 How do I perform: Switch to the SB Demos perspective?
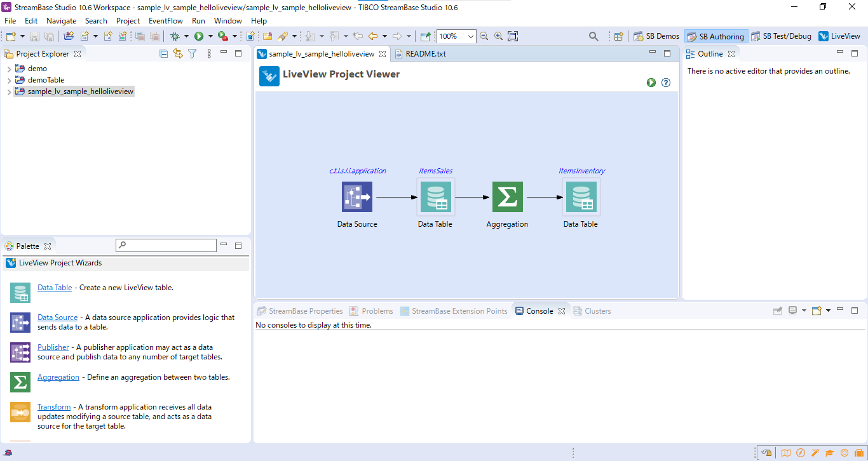[x=656, y=36]
